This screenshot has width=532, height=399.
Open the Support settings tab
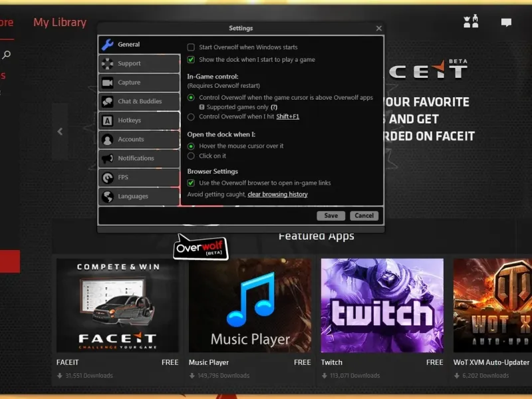140,63
